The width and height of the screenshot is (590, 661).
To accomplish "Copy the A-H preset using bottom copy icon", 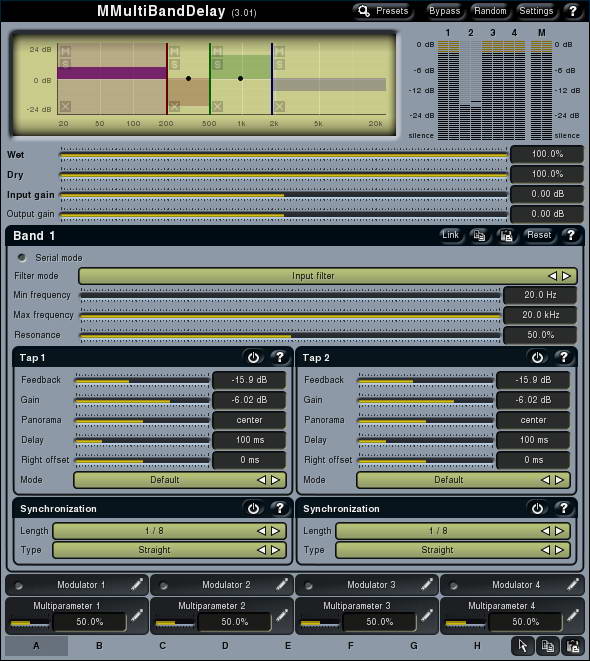I will [547, 646].
